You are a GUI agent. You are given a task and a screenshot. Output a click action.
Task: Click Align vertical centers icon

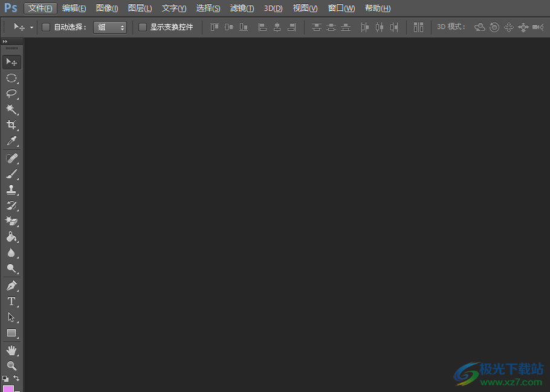click(x=229, y=27)
